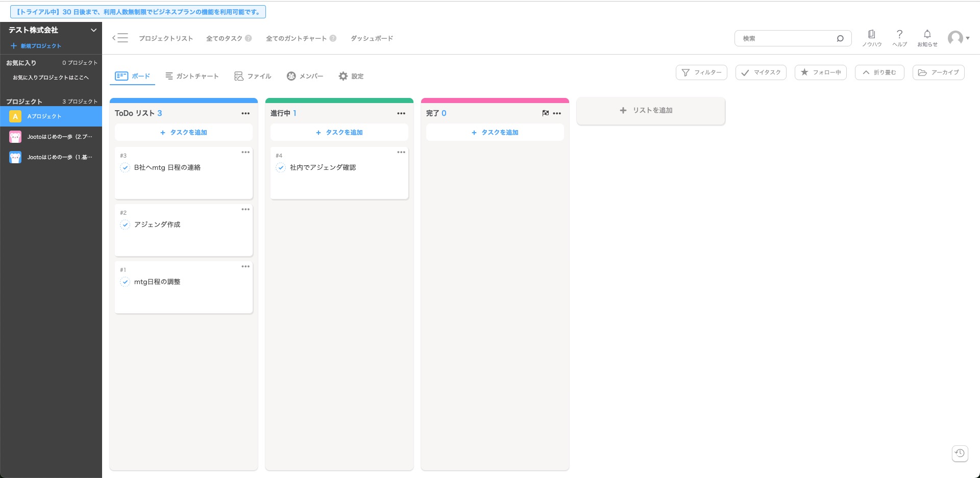Collapse the sidebar with the hamburger arrow icon
980x478 pixels.
(x=120, y=38)
